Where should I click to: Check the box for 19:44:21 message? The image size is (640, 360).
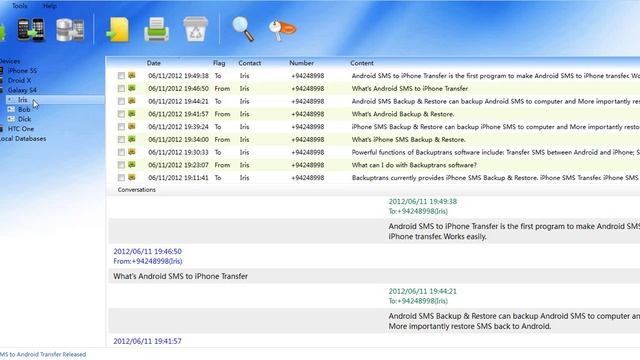coord(121,101)
